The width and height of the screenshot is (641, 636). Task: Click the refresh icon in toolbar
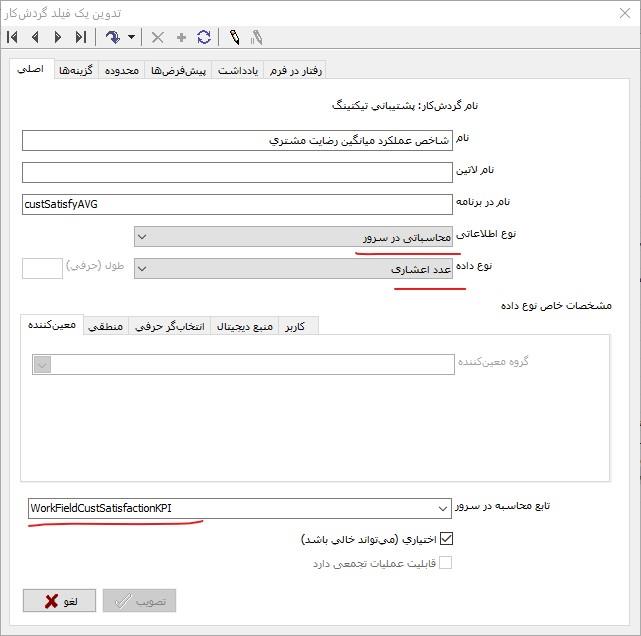point(204,38)
